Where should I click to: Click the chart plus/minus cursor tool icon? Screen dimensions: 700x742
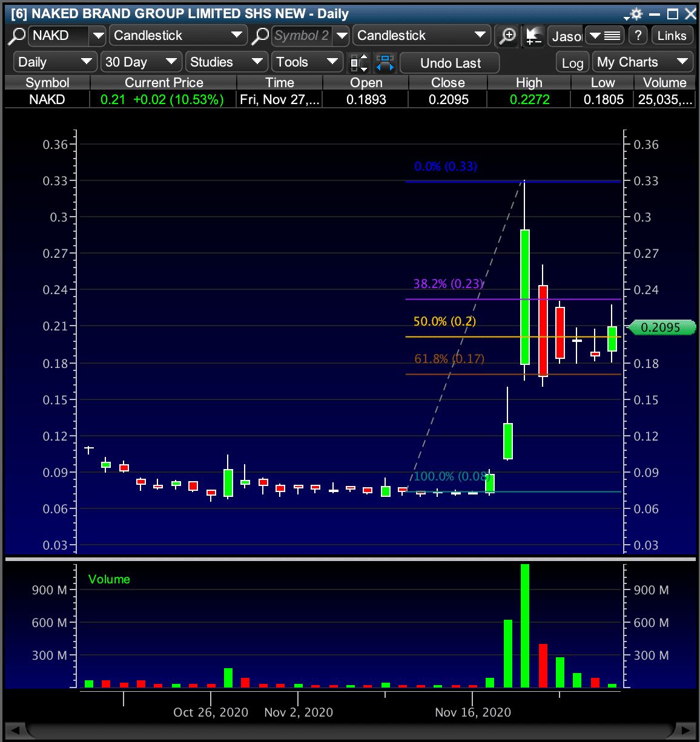click(533, 36)
